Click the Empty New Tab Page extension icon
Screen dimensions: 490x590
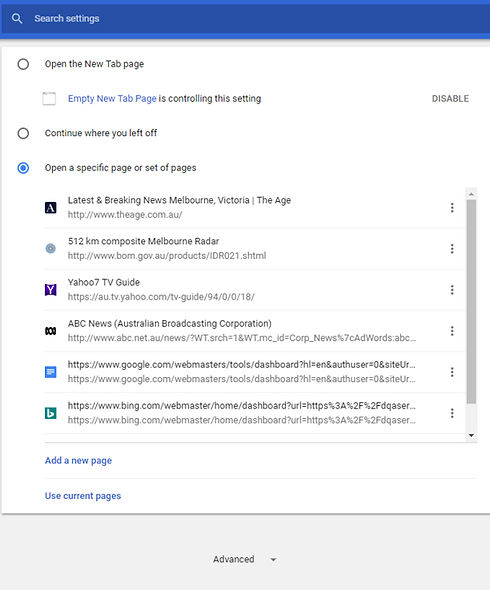49,99
